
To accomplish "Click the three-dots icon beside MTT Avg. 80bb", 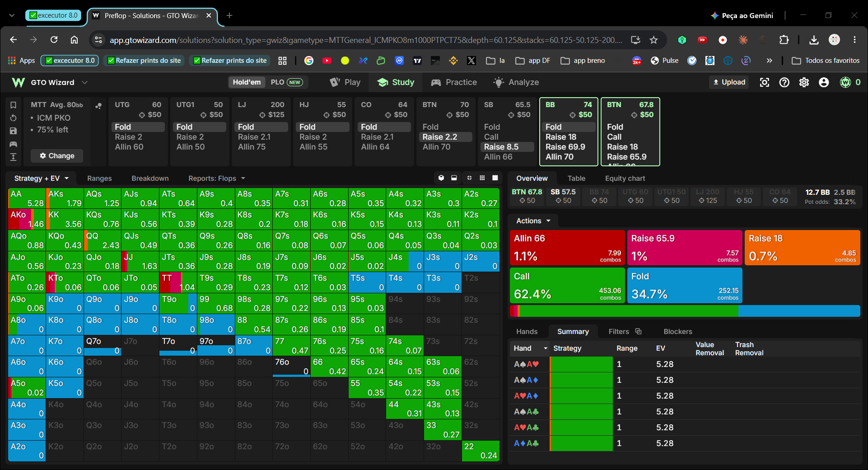I will coord(98,106).
